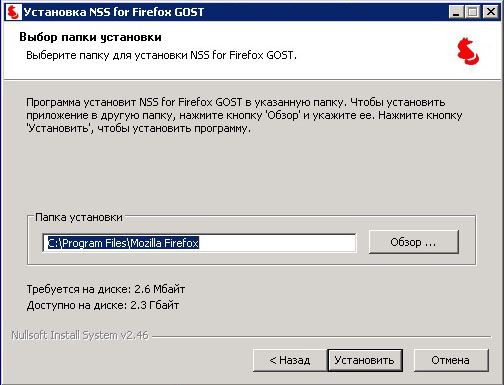The height and width of the screenshot is (385, 504).
Task: Click blank white space inside folder path field
Action: 277,243
